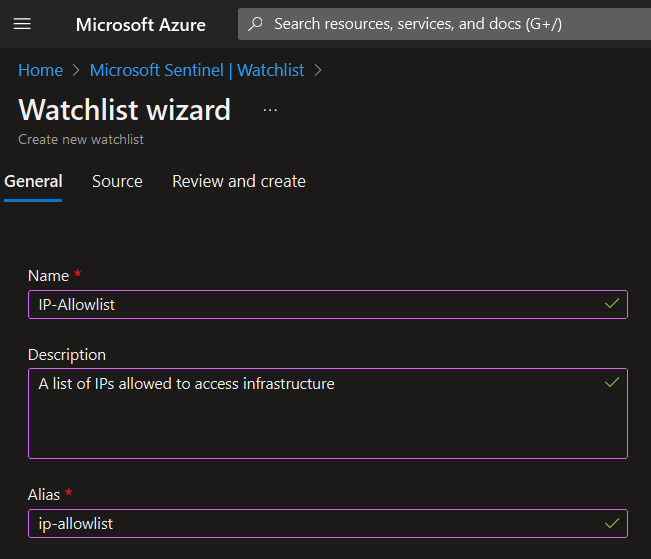Click the search magnifier icon

(x=256, y=24)
